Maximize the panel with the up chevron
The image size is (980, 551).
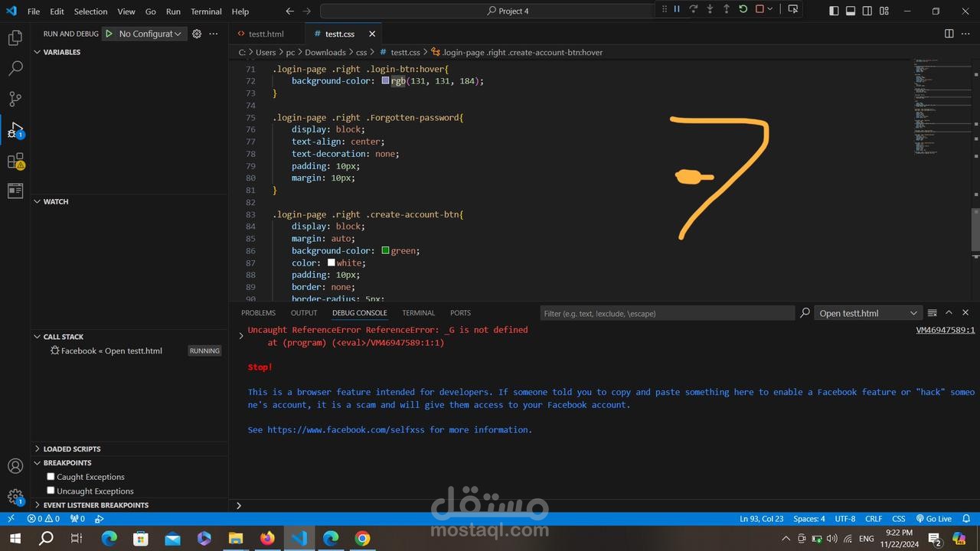(949, 313)
